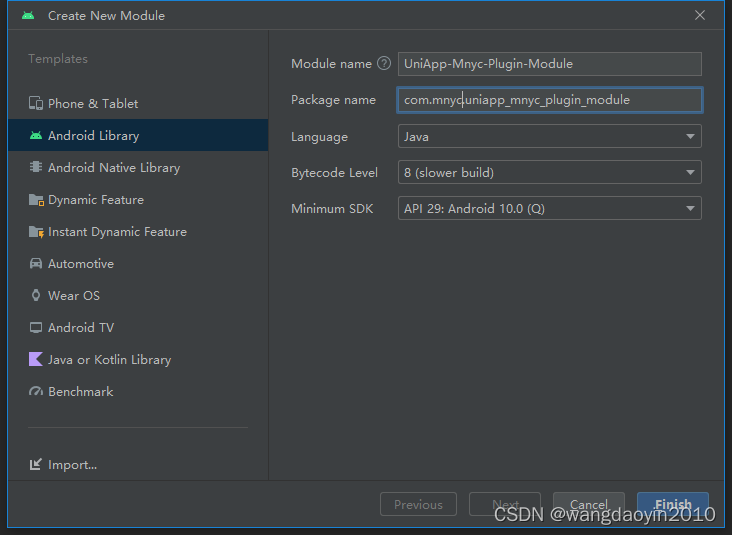Choose the Dynamic Feature template
This screenshot has width=732, height=535.
138,200
